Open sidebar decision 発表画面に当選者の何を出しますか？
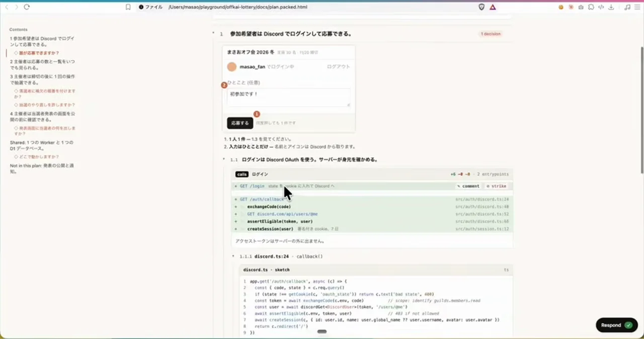Screen dimensions: 644x339 coord(45,131)
